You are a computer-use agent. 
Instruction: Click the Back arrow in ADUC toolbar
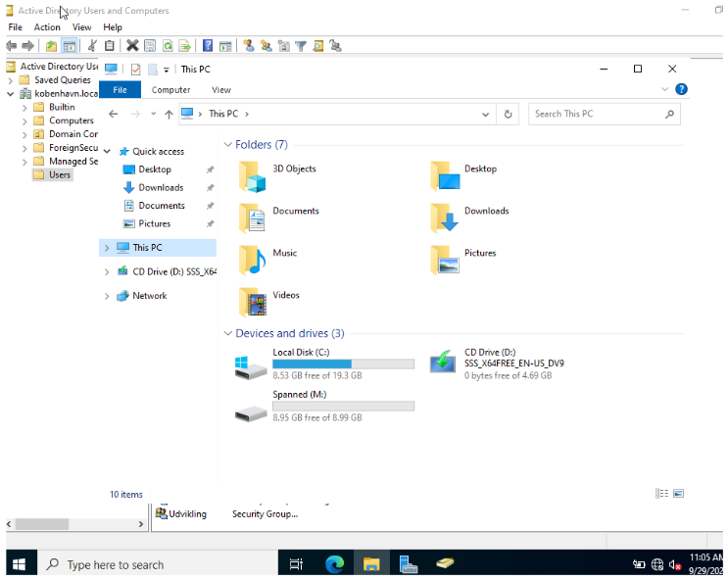tap(11, 45)
